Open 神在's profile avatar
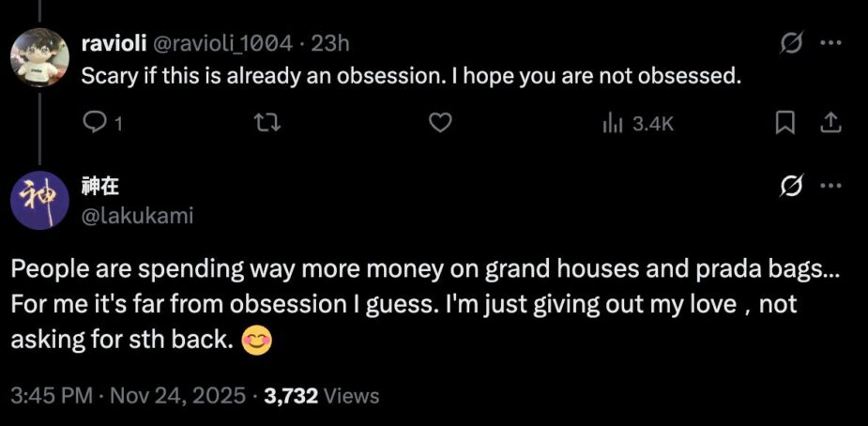This screenshot has width=868, height=426. coord(37,199)
